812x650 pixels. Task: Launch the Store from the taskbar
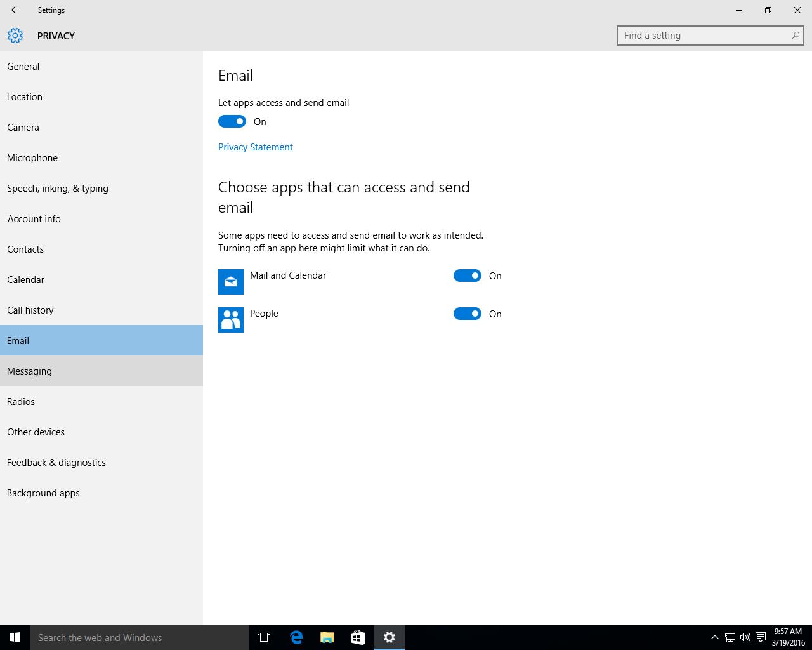tap(358, 637)
